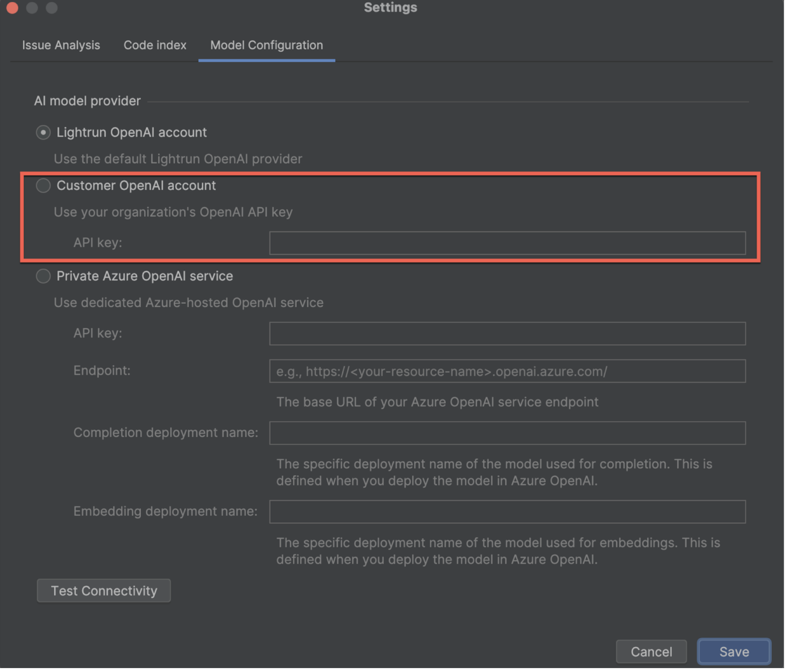
Task: Click the Endpoint base URL help text
Action: point(437,402)
